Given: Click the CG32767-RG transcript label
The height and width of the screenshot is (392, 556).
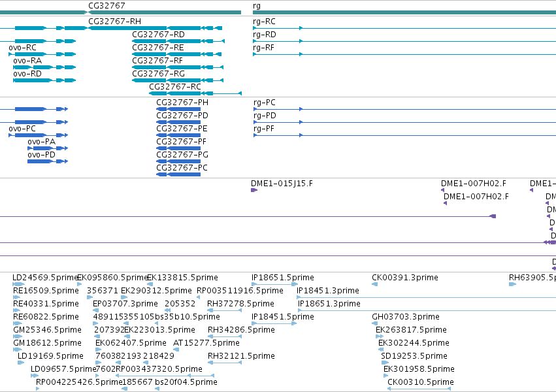Looking at the screenshot, I should [159, 74].
